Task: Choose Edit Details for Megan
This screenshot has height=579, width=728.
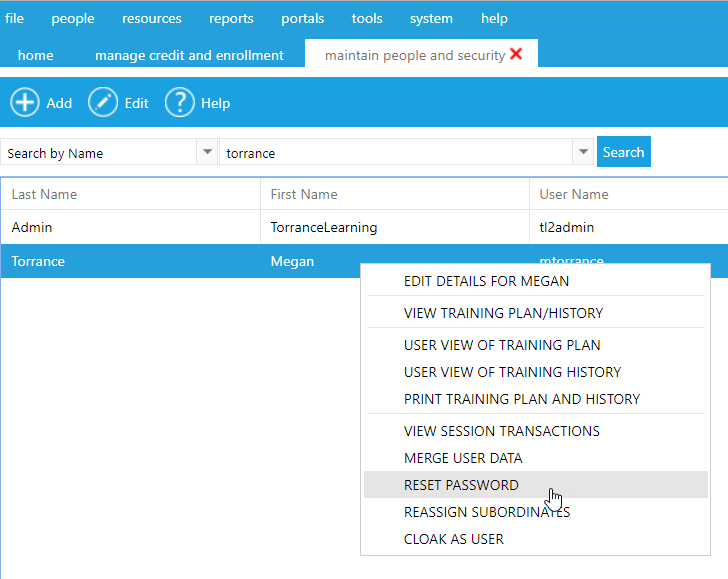Action: click(486, 281)
